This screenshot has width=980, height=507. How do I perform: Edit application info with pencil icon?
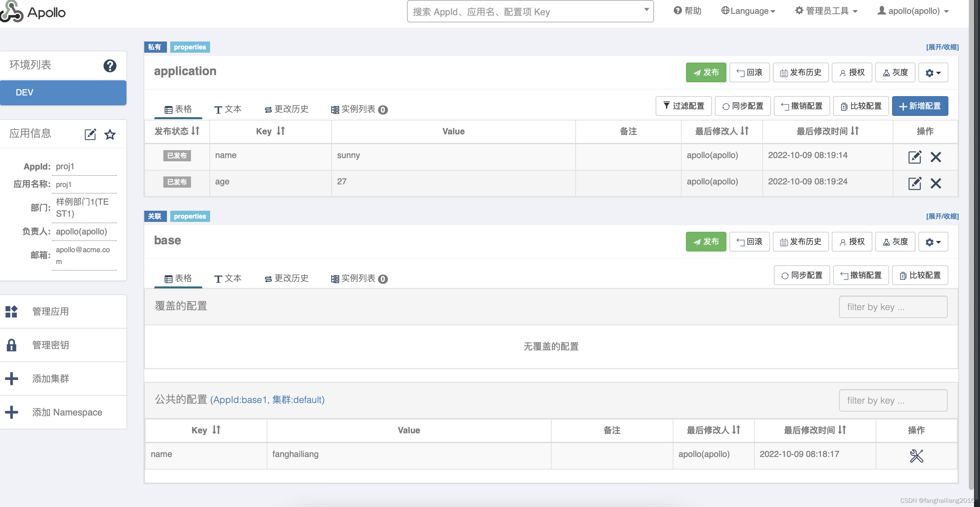(x=90, y=134)
